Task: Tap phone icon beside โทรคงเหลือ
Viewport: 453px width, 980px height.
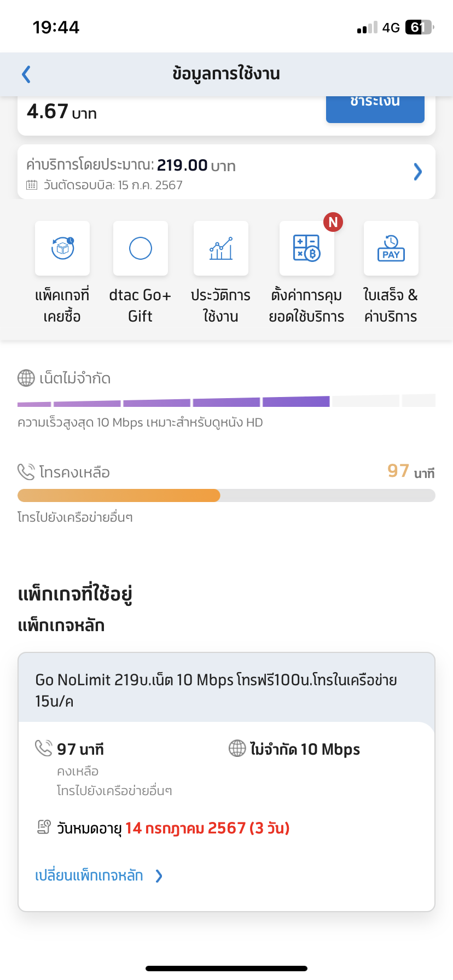Action: [26, 471]
